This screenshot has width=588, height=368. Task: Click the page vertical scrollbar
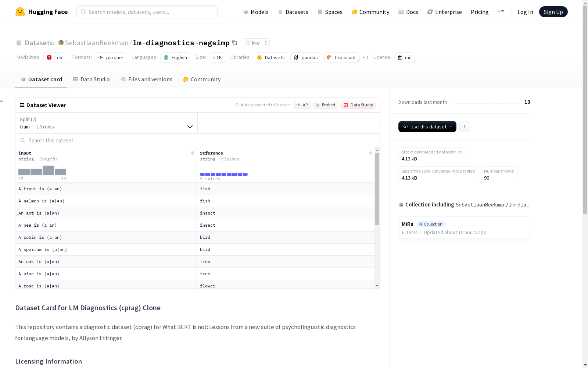[585, 110]
